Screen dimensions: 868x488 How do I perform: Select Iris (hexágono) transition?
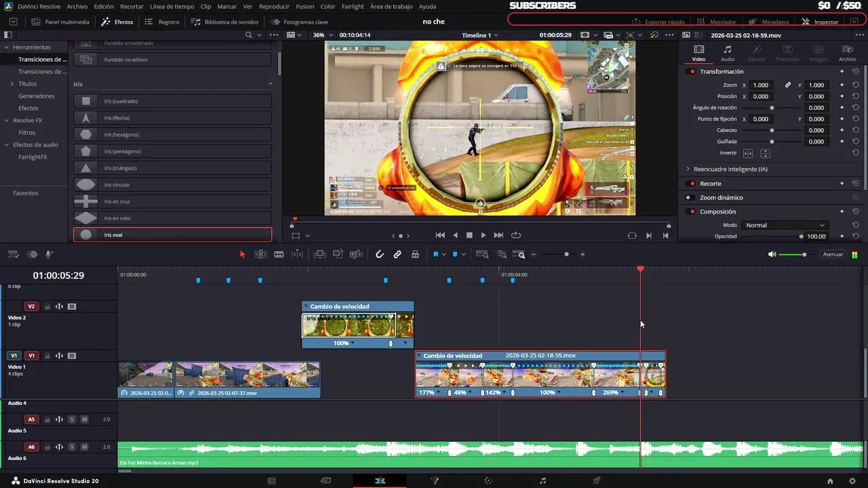point(172,134)
